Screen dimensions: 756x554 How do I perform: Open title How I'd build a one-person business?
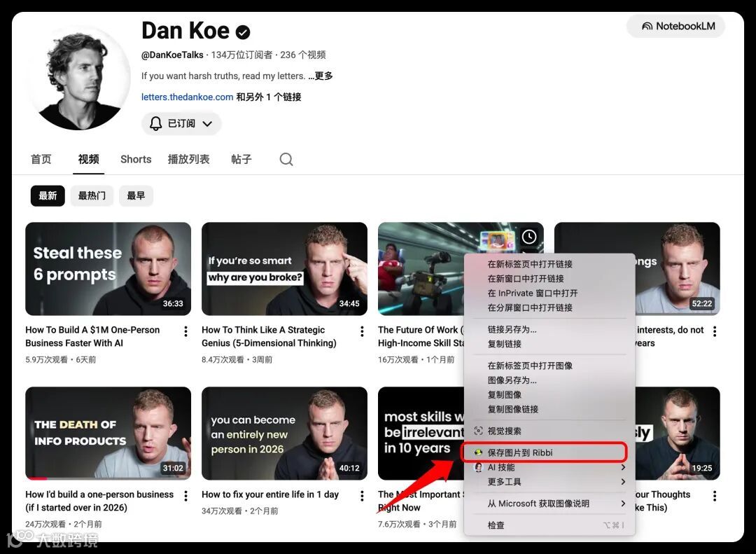99,501
